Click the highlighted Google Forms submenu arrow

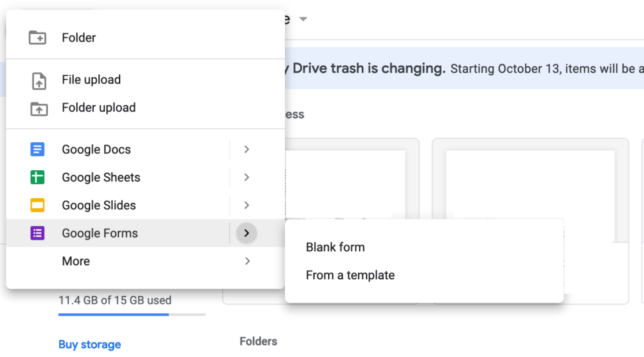[246, 233]
